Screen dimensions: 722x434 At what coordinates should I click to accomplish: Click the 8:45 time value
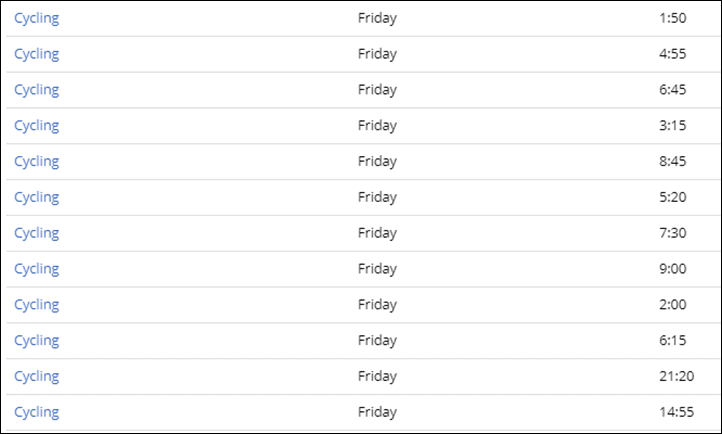coord(673,161)
